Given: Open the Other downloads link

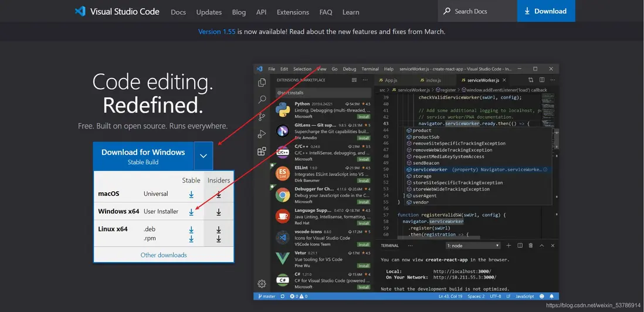Looking at the screenshot, I should tap(164, 255).
